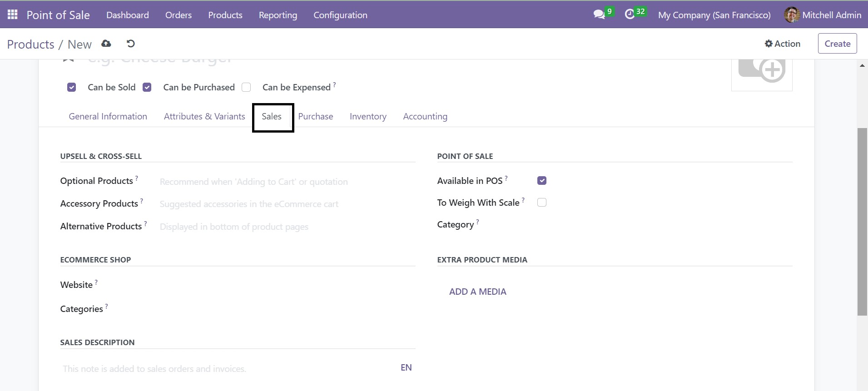868x391 pixels.
Task: Open the Reporting menu
Action: 278,15
